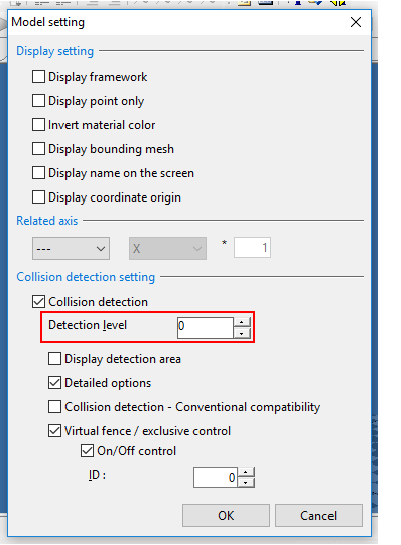
Task: Enable the Display framework checkbox
Action: 38,77
